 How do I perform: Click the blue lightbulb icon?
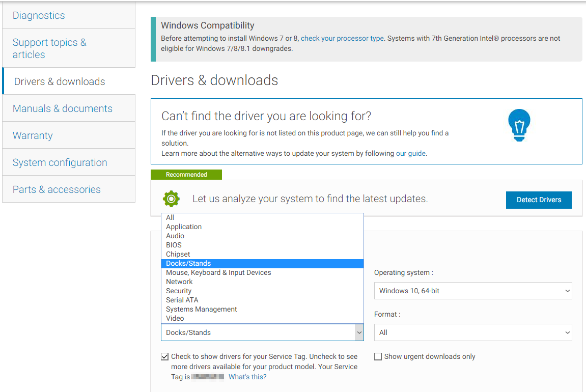(519, 125)
